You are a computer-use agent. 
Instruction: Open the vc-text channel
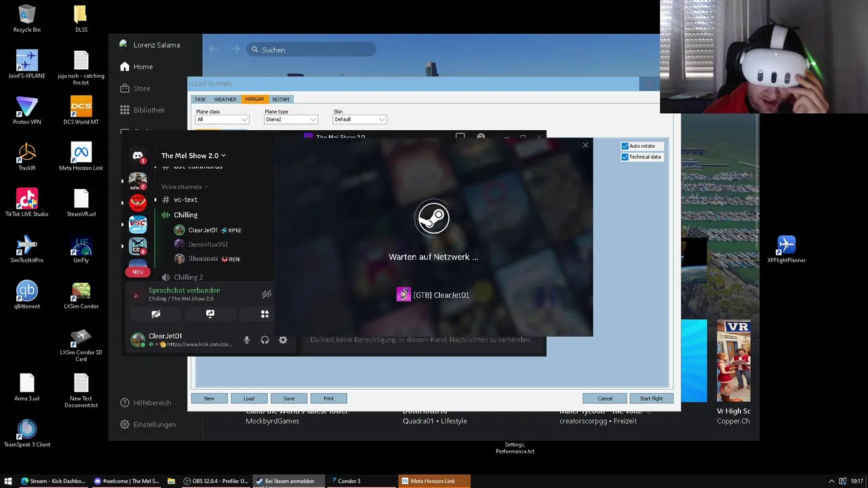point(185,200)
